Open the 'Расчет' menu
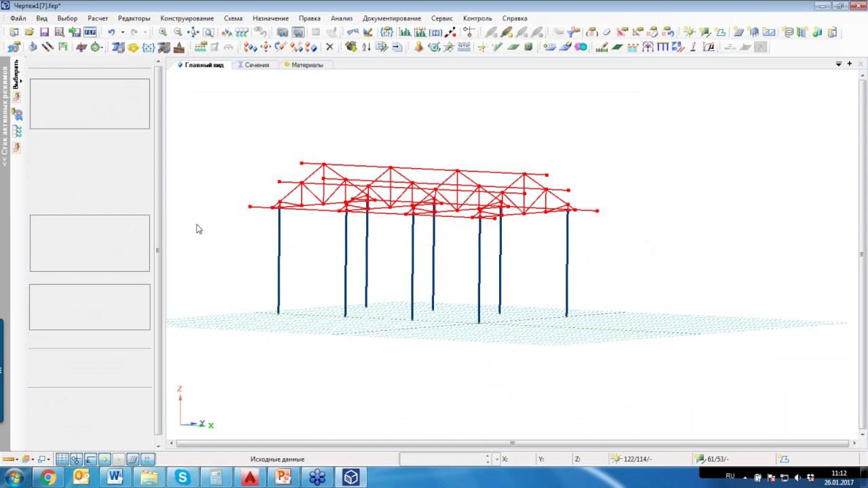 (x=98, y=18)
